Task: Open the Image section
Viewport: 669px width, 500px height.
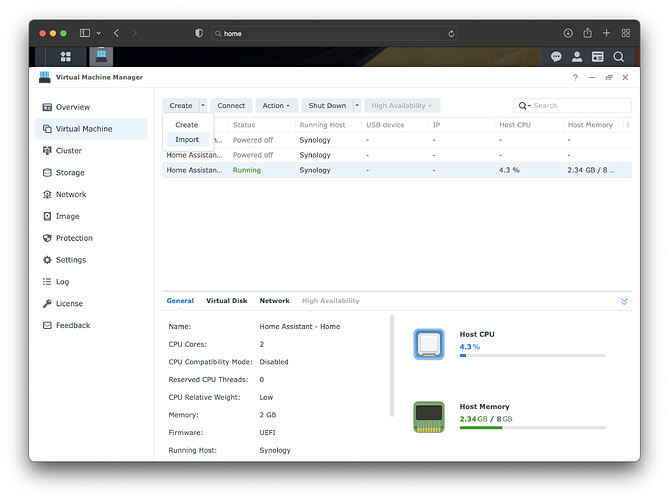Action: (x=91, y=216)
